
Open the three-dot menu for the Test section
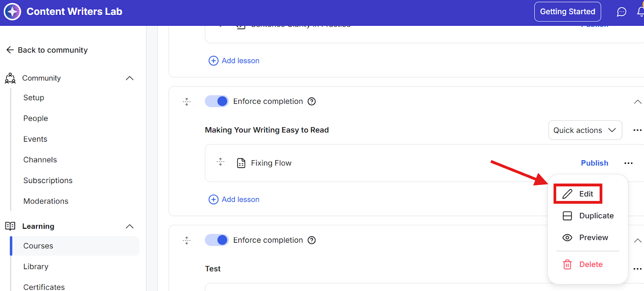tap(637, 269)
